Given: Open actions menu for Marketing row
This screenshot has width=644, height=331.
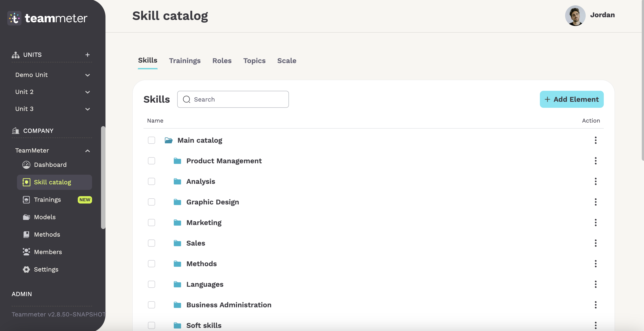Looking at the screenshot, I should (596, 222).
